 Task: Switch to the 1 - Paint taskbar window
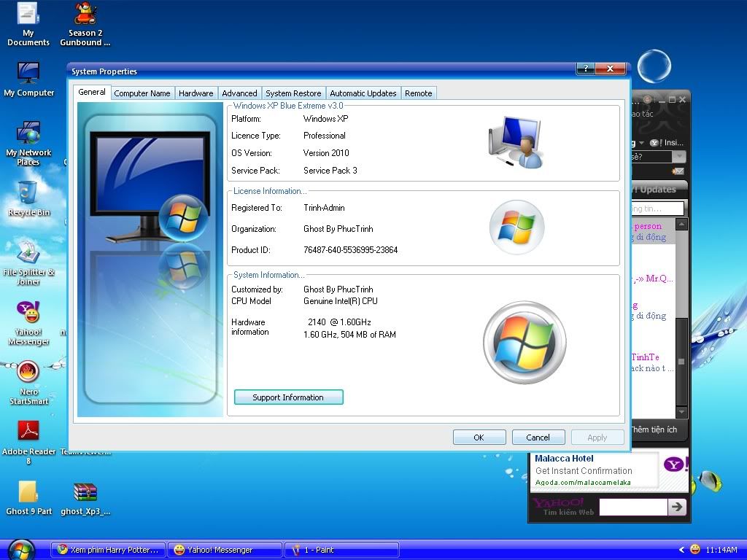click(x=342, y=550)
